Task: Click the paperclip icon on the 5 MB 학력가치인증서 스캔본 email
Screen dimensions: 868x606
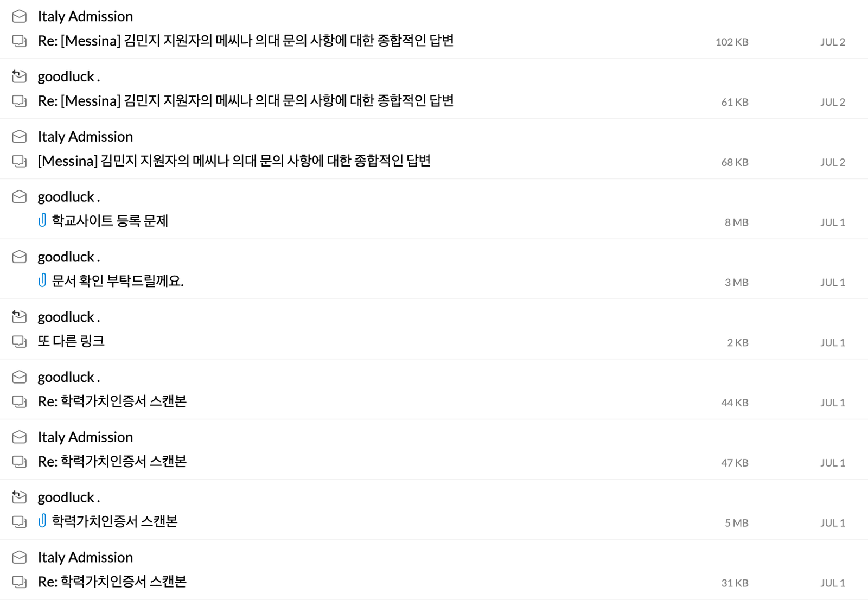Action: [42, 521]
